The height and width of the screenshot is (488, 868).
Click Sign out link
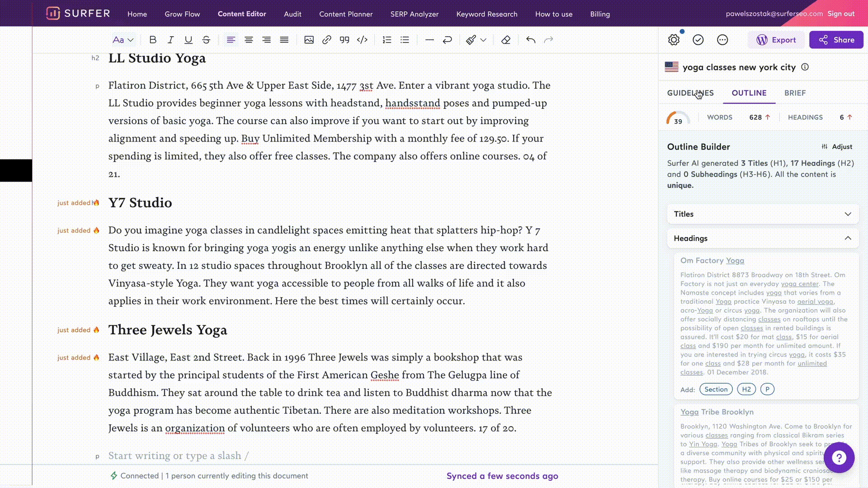point(841,14)
